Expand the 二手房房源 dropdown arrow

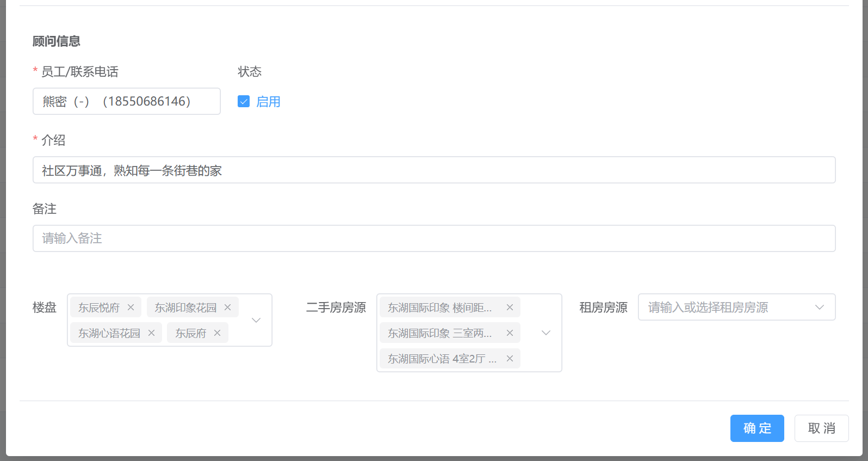(x=546, y=333)
